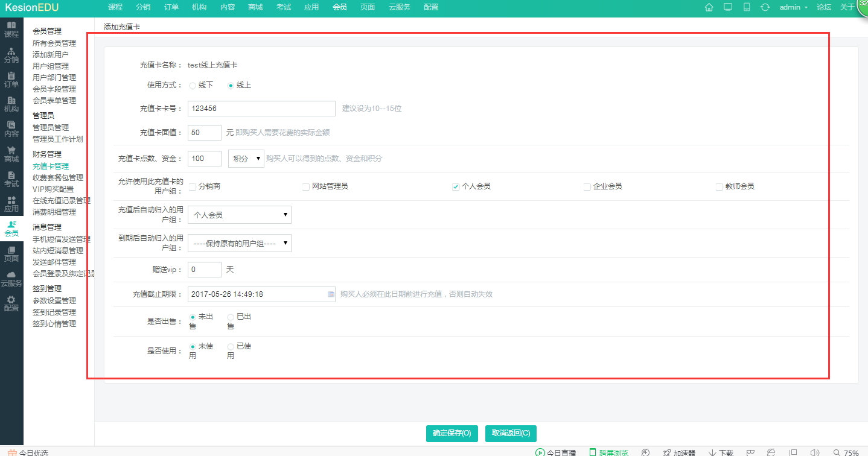This screenshot has height=456, width=868.
Task: Select the 分销 sidebar icon
Action: (11, 55)
